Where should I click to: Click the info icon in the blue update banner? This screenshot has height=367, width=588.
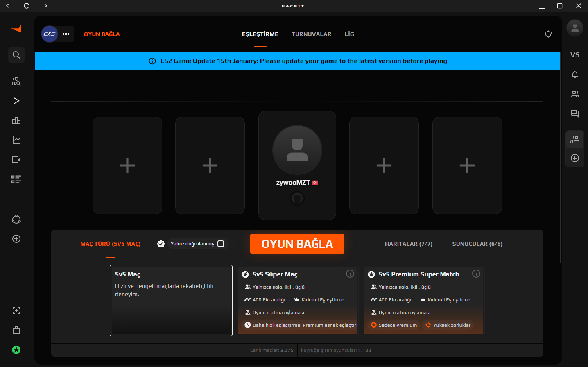click(x=152, y=61)
